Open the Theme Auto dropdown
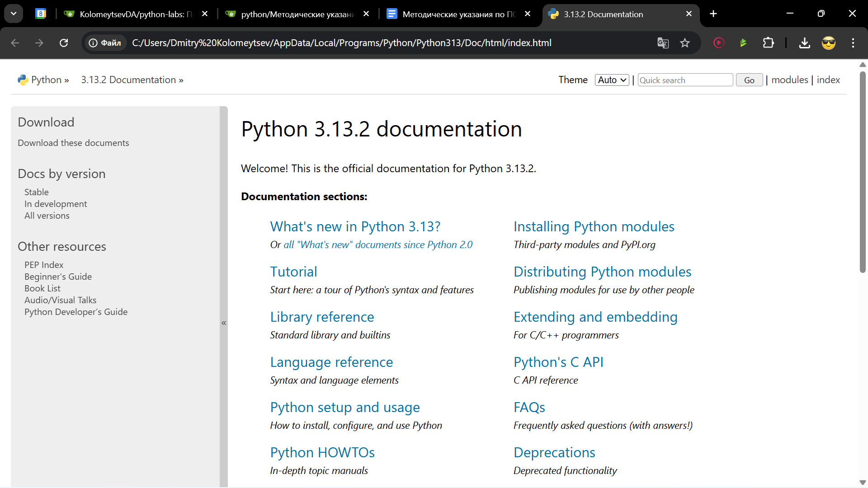 612,80
